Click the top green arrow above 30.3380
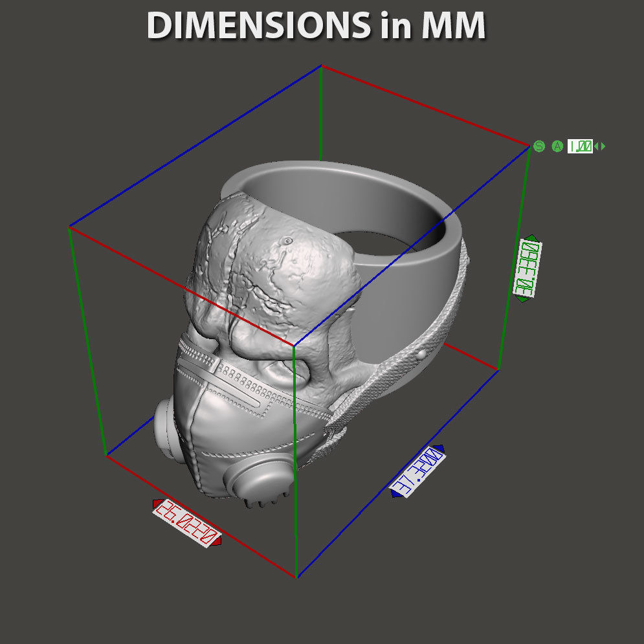This screenshot has height=644, width=644. tap(531, 238)
